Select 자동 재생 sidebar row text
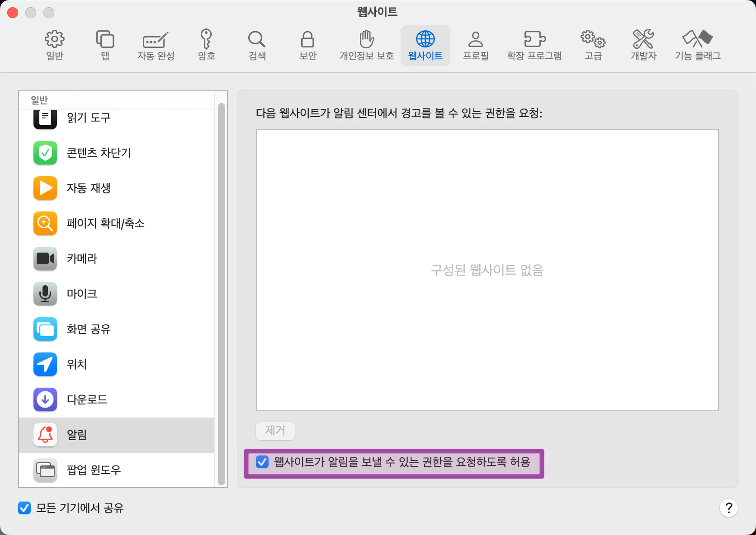This screenshot has height=535, width=756. coord(89,188)
